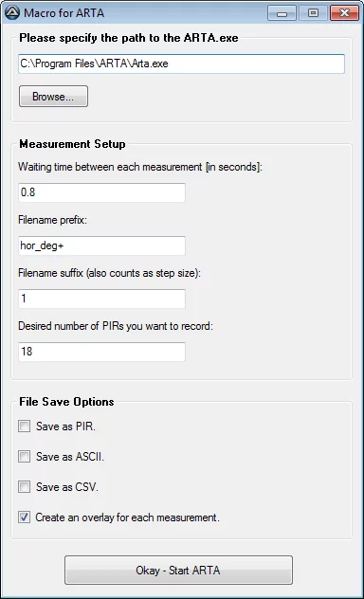Disable Create an overlay for each measurement
Image resolution: width=364 pixels, height=599 pixels.
(x=24, y=517)
